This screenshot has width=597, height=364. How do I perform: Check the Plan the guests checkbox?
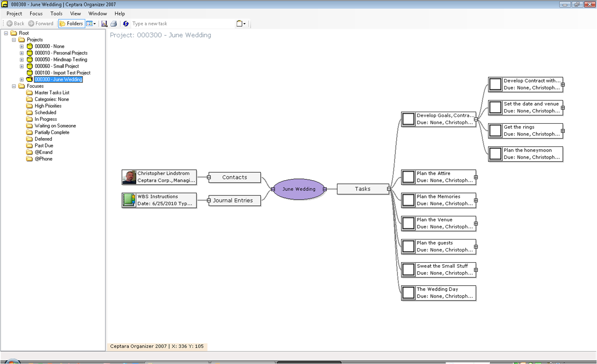408,247
